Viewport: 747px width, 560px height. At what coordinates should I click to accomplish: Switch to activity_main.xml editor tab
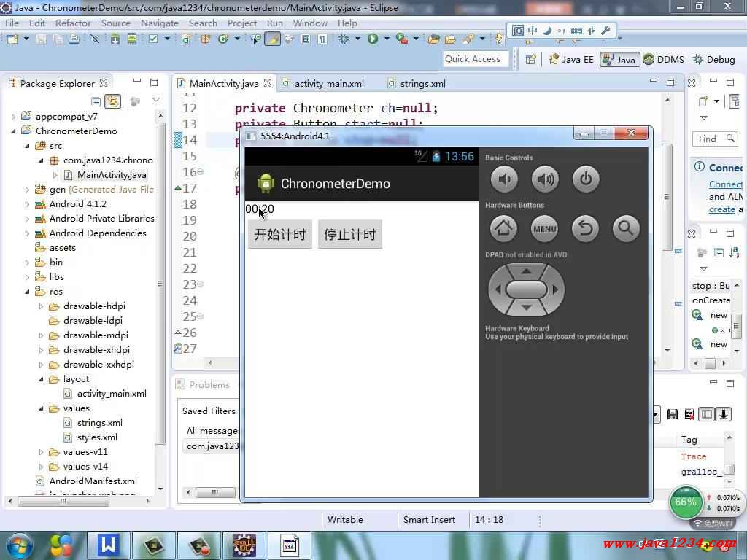pos(329,84)
